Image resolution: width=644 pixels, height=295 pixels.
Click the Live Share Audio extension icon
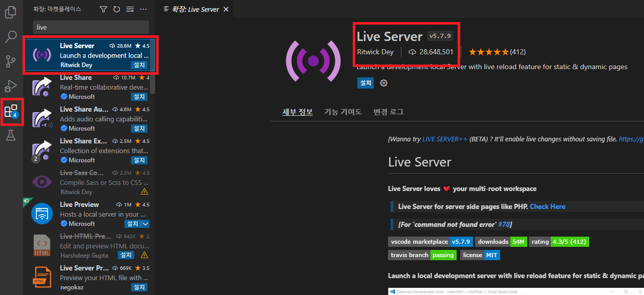pyautogui.click(x=42, y=119)
